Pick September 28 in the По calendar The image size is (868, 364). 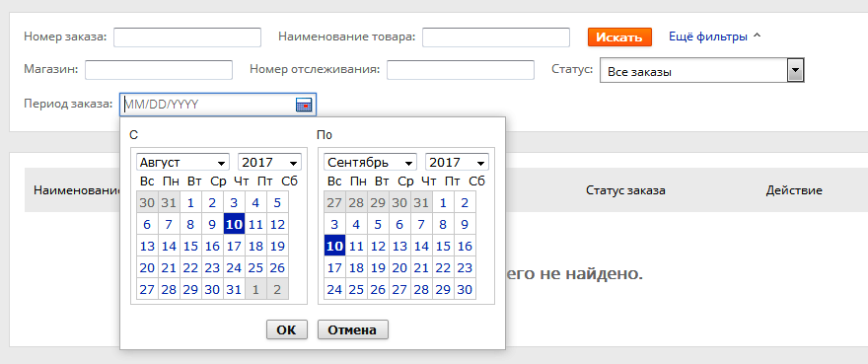(x=421, y=289)
